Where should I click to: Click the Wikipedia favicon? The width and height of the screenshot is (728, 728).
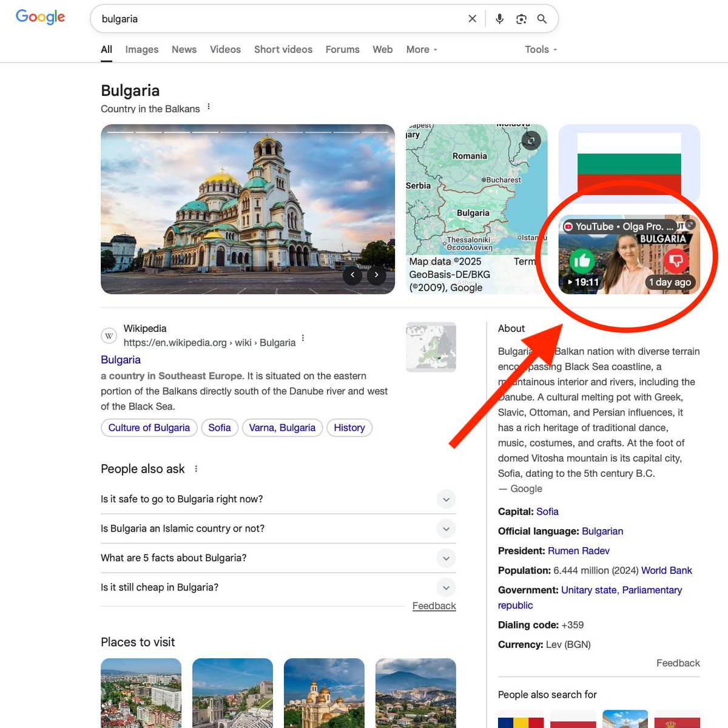point(109,335)
